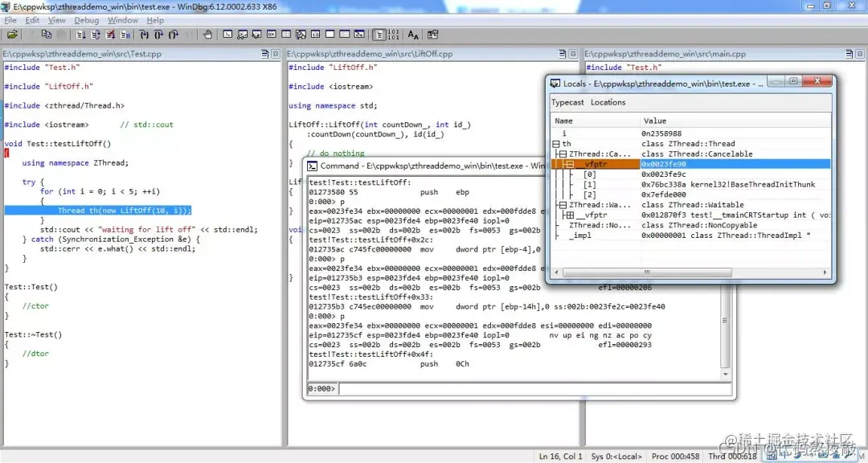Click 'Sys 0:<Local>' in status bar
Viewport: 868px width, 463px height.
click(616, 457)
